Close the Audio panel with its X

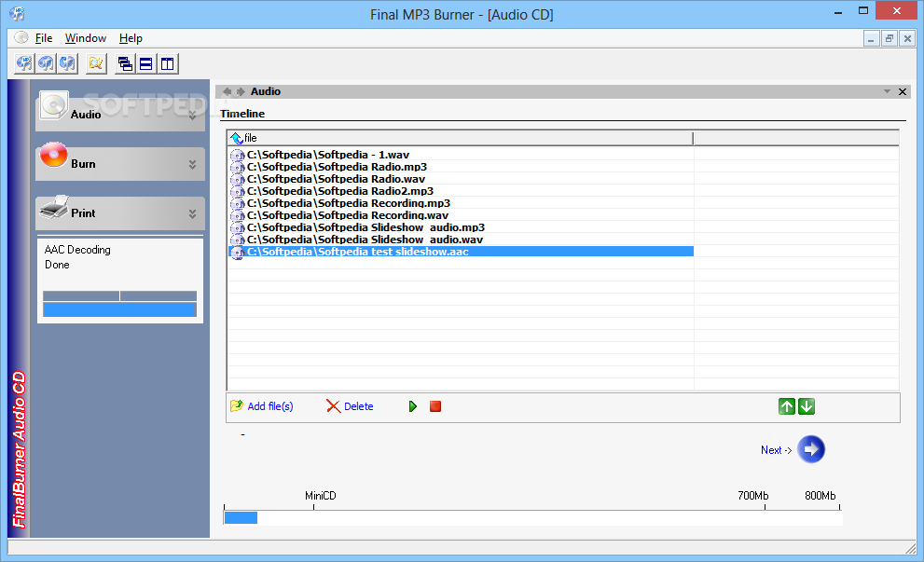click(x=903, y=91)
